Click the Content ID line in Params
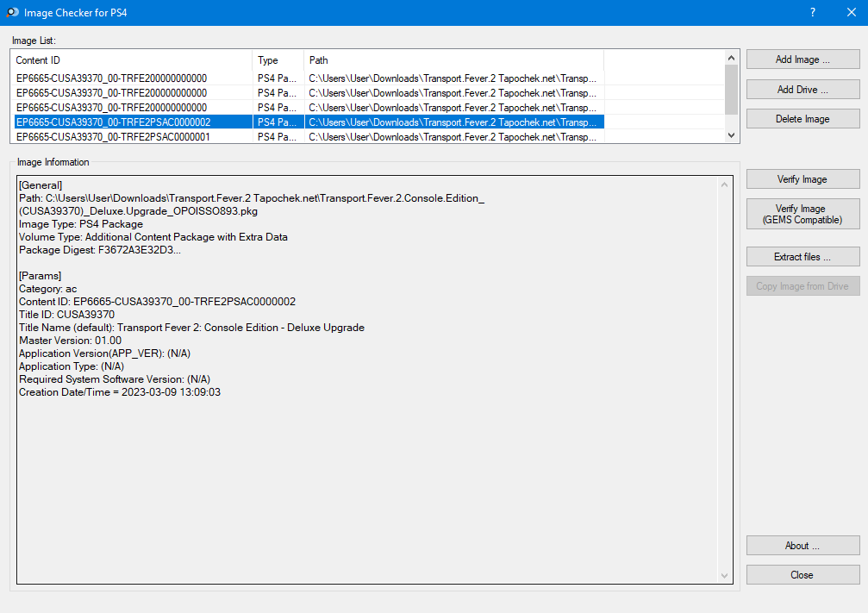 pyautogui.click(x=157, y=302)
